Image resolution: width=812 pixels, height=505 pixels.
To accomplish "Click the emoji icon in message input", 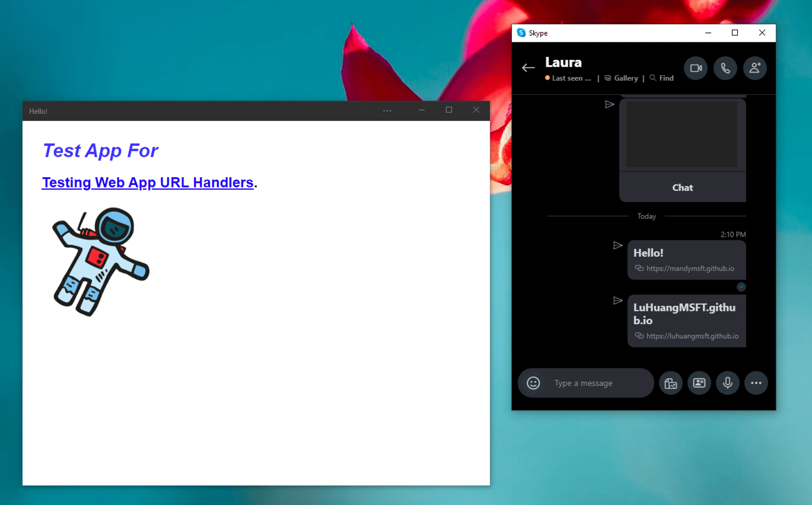I will pos(531,383).
